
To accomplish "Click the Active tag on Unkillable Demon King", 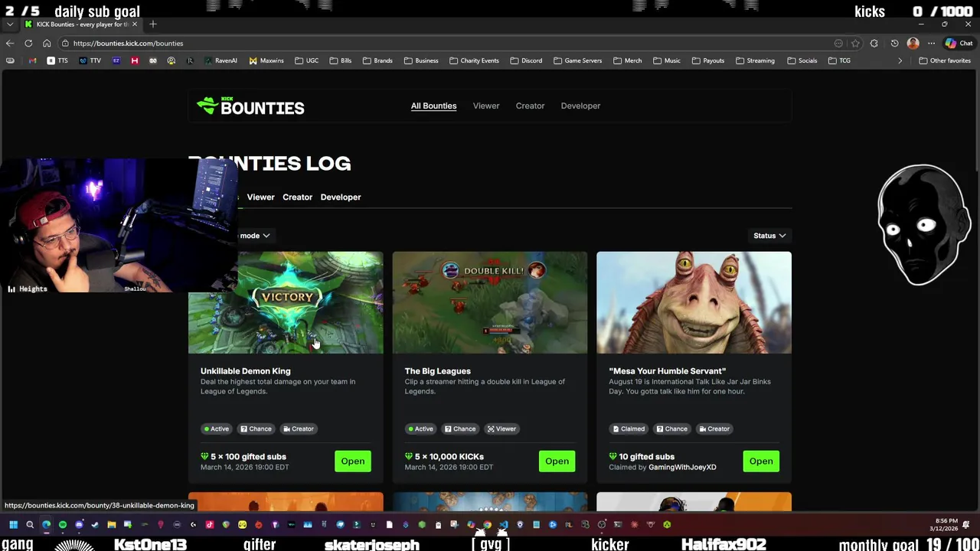I will coord(217,429).
